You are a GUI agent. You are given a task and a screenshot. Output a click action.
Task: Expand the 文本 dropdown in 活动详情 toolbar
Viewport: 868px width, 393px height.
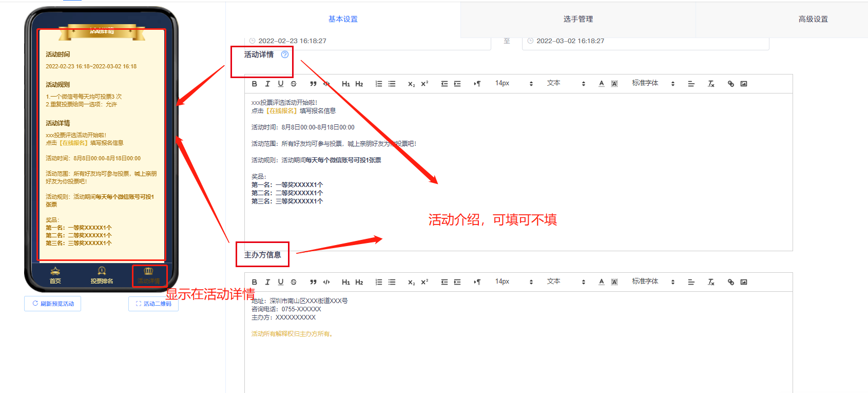[x=566, y=84]
